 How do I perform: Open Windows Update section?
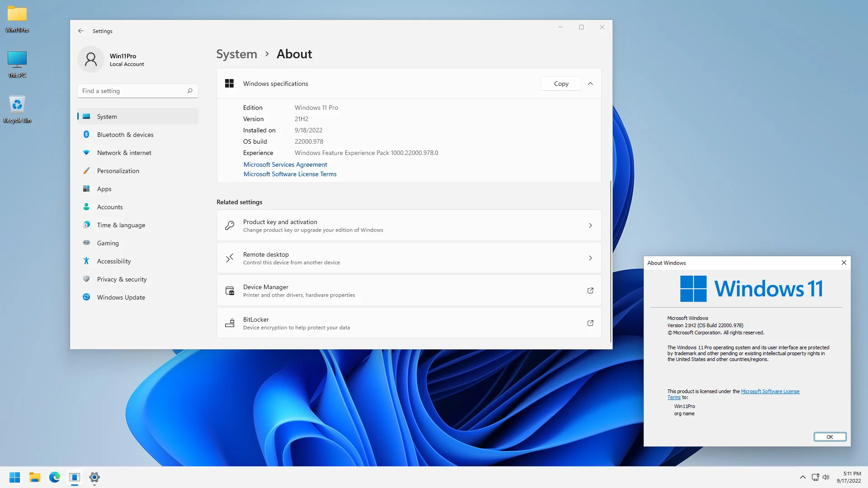coord(121,297)
